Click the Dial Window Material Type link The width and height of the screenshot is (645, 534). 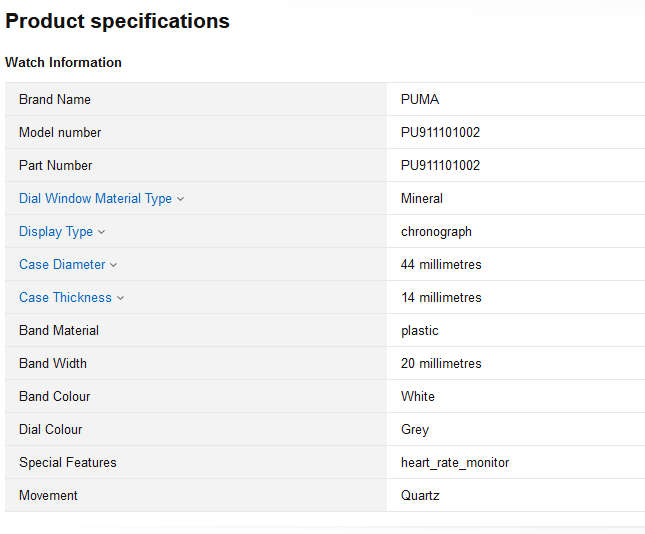click(95, 198)
